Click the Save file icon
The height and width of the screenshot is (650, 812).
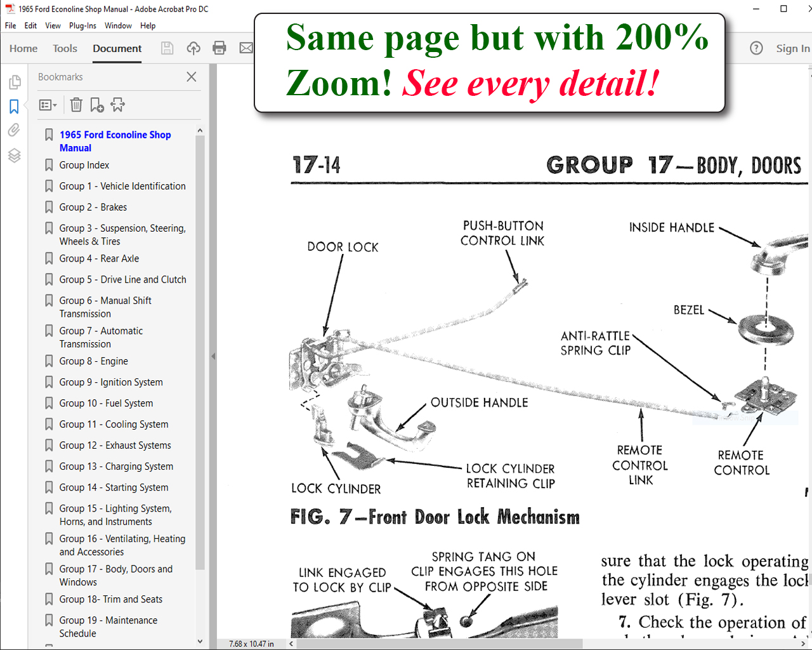(x=167, y=48)
